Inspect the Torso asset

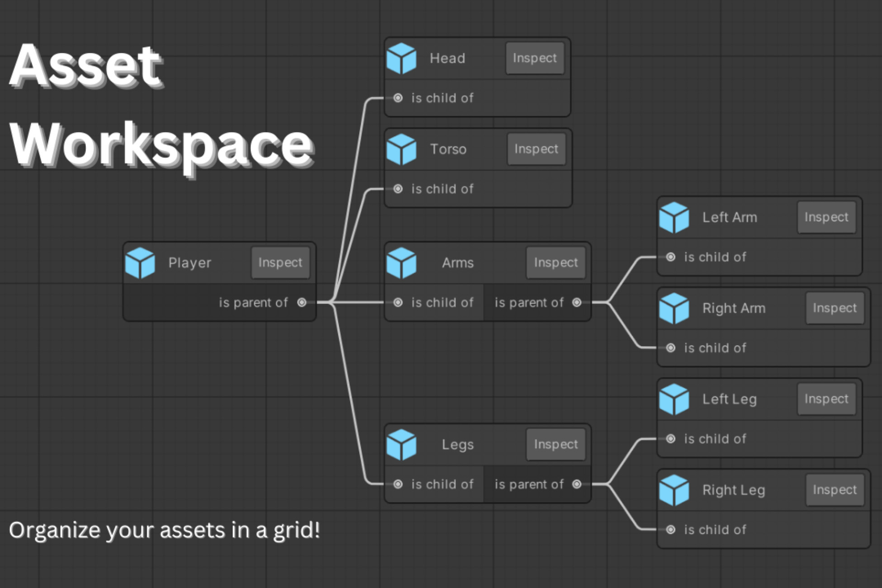tap(536, 149)
